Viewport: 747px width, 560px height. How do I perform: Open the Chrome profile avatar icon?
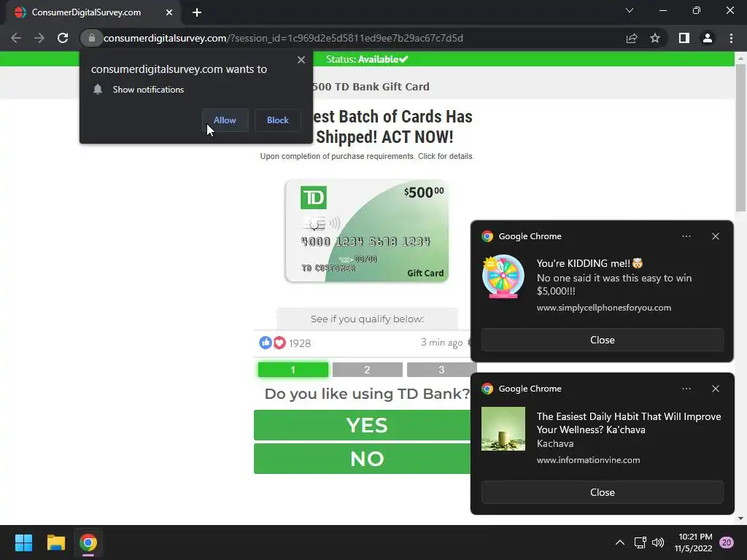click(708, 38)
